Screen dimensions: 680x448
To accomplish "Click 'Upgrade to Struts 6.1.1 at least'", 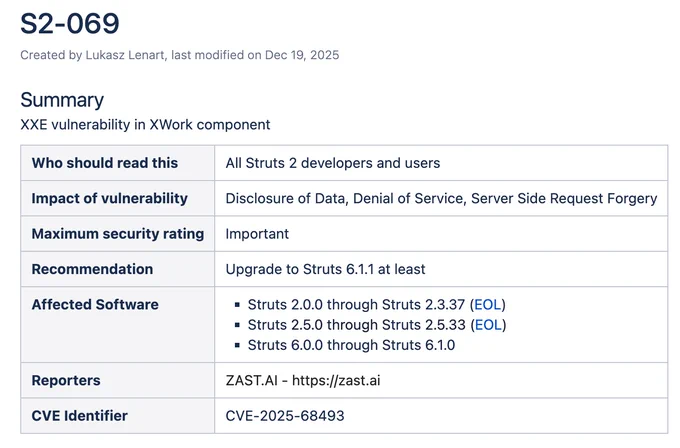I will [325, 269].
